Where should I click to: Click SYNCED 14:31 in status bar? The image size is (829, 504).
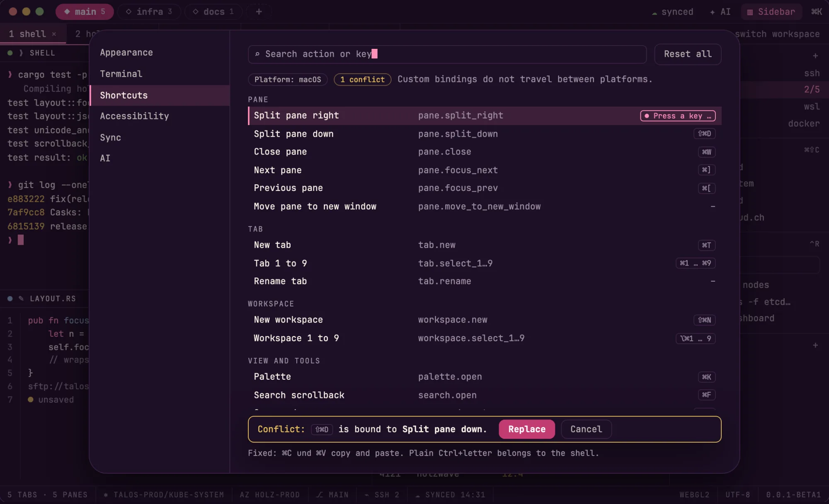(x=450, y=495)
